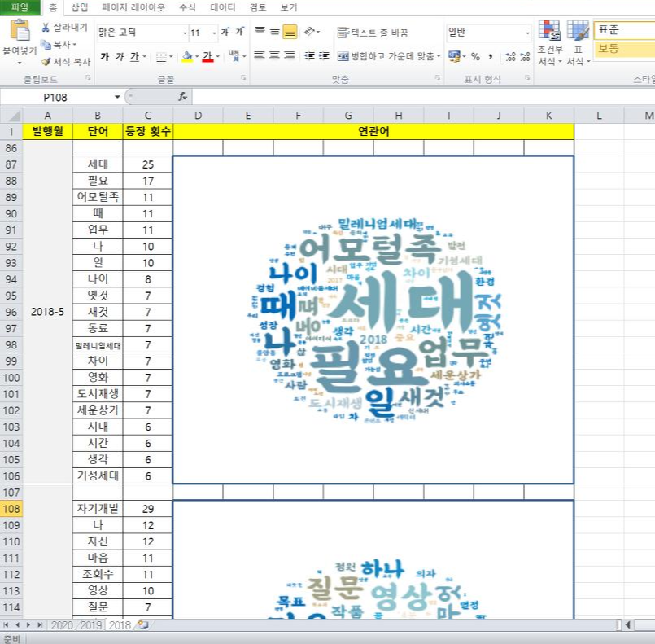The image size is (655, 644).
Task: Open 표 서식 format as table
Action: (x=579, y=42)
